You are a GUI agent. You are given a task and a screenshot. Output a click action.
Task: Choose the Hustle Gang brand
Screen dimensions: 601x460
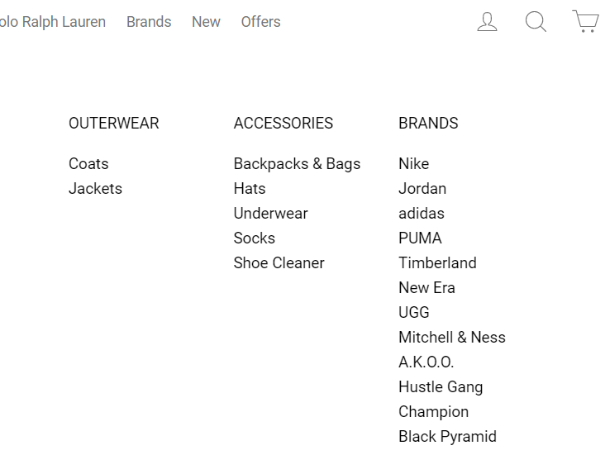tap(441, 387)
